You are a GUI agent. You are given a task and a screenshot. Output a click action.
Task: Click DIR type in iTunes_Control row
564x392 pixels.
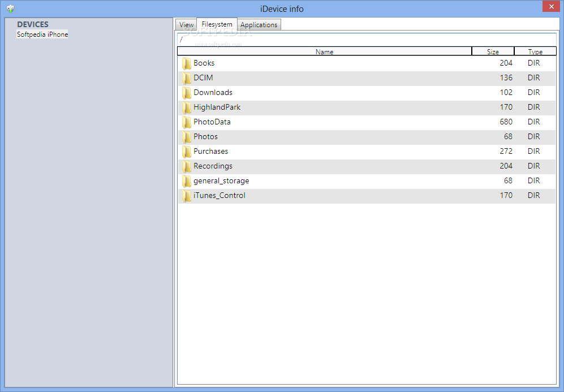coord(534,196)
